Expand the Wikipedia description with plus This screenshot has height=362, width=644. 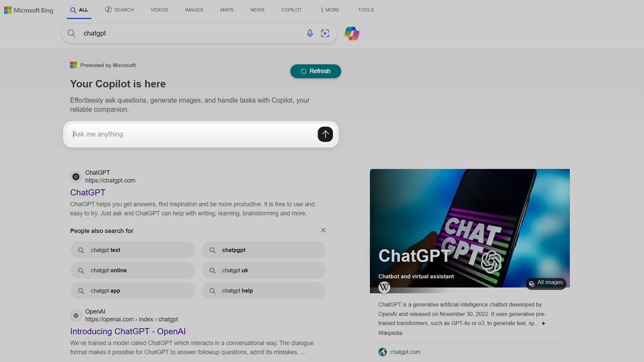[x=543, y=323]
